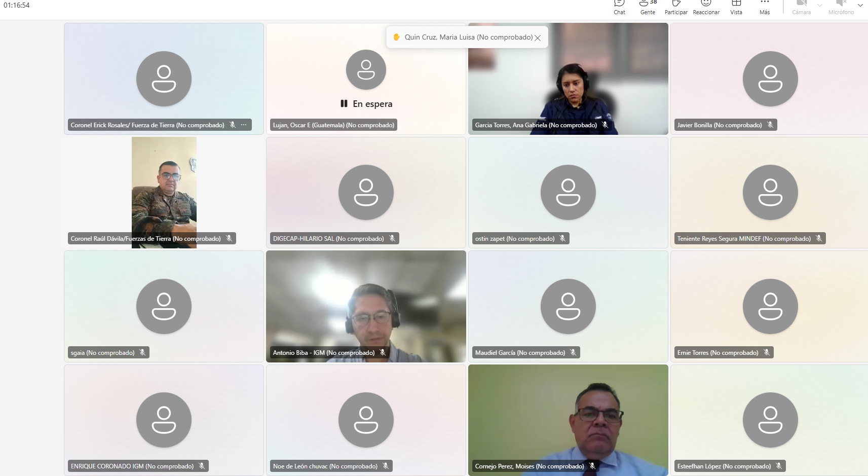This screenshot has height=476, width=868.
Task: Show the Gente participants list
Action: coord(648,7)
